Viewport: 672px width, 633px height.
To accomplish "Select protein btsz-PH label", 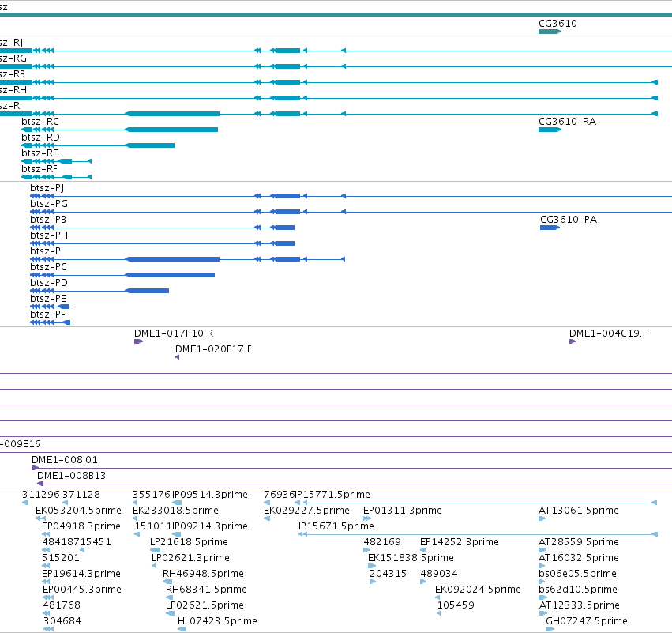I will pos(49,235).
